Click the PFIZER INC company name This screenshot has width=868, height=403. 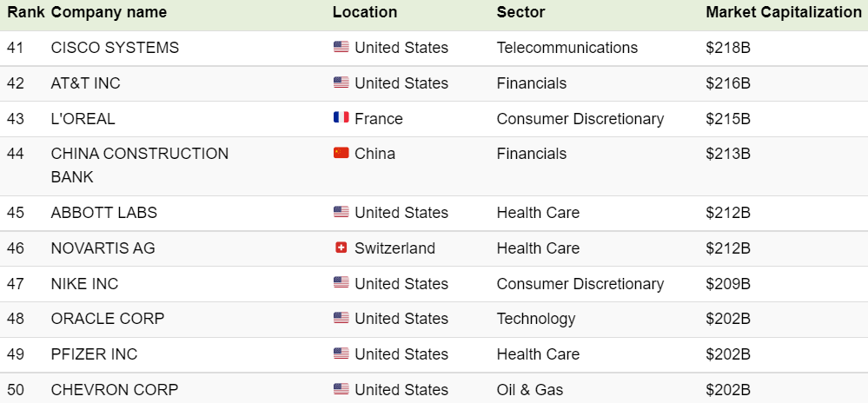94,354
